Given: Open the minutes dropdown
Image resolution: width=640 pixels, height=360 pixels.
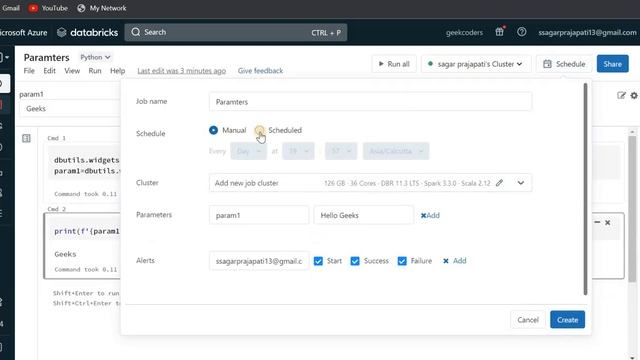Looking at the screenshot, I should (341, 151).
